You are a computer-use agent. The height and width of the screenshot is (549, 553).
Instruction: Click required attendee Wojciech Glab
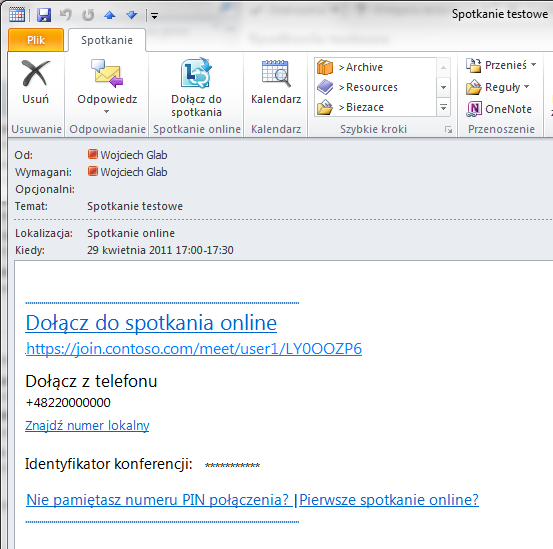134,172
